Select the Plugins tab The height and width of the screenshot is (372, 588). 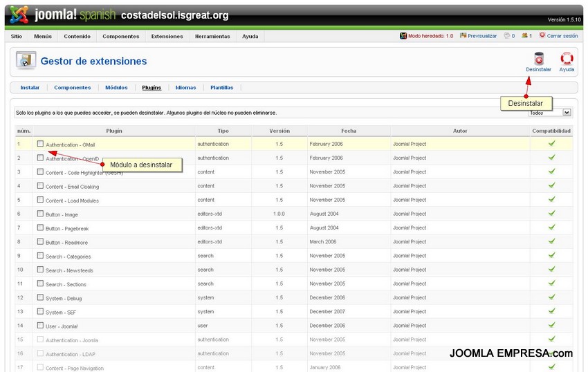151,87
